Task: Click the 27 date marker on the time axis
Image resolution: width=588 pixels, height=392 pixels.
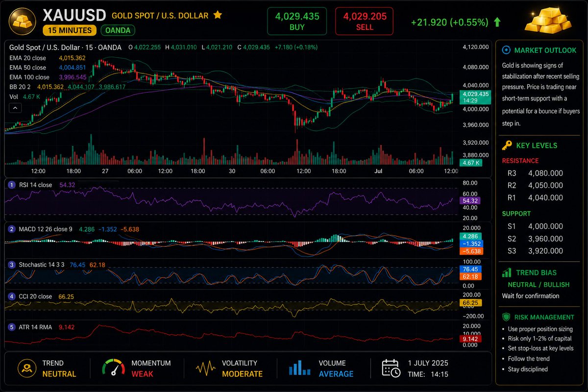Action: pos(105,171)
